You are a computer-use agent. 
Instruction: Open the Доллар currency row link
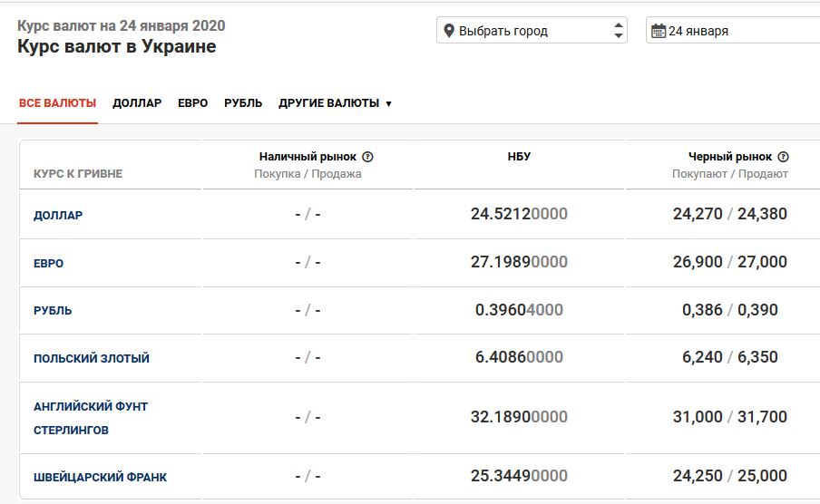click(x=58, y=216)
